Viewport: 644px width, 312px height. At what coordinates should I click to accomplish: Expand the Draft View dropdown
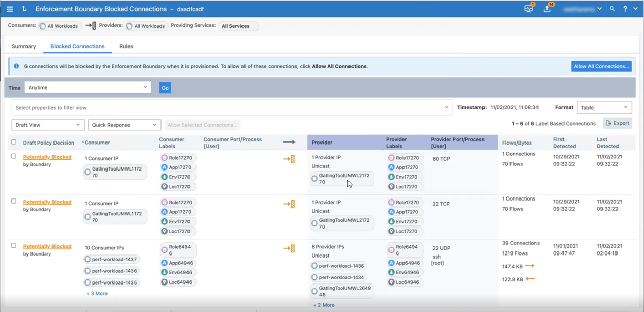tap(48, 125)
